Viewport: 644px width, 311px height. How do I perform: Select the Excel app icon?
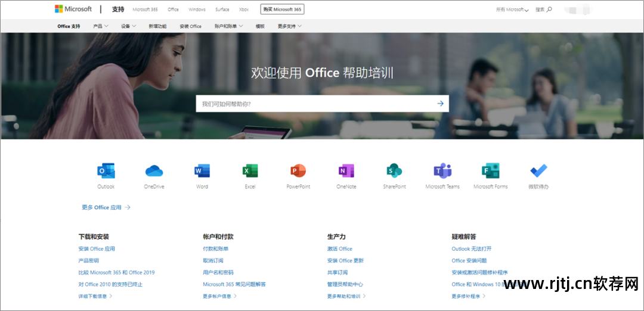250,170
